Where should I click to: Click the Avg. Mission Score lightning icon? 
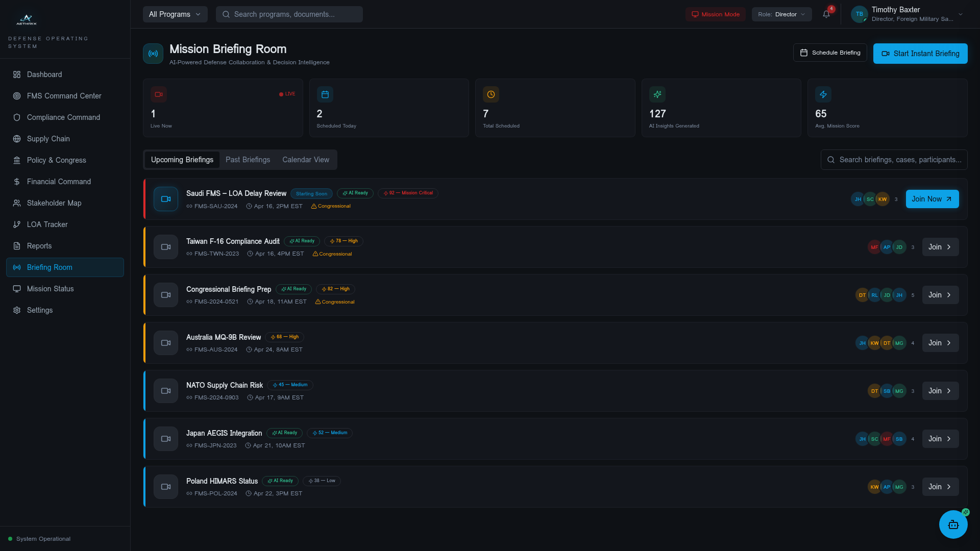823,94
